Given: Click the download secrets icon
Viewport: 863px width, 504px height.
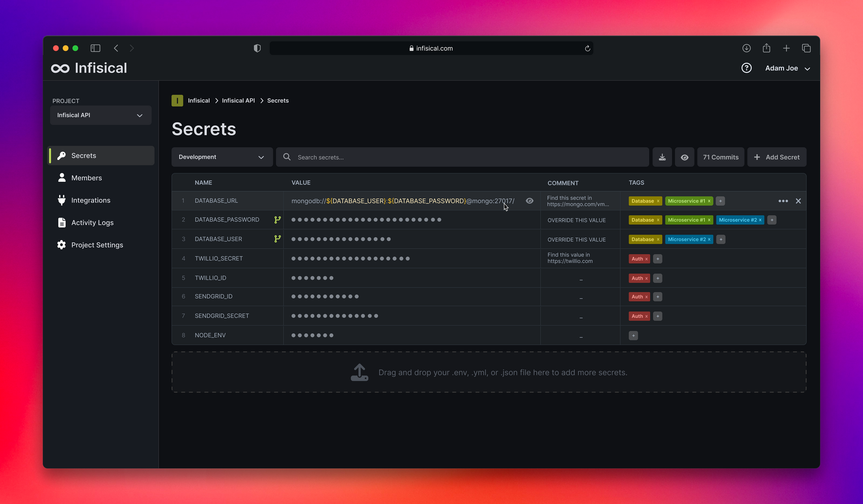Looking at the screenshot, I should point(662,157).
